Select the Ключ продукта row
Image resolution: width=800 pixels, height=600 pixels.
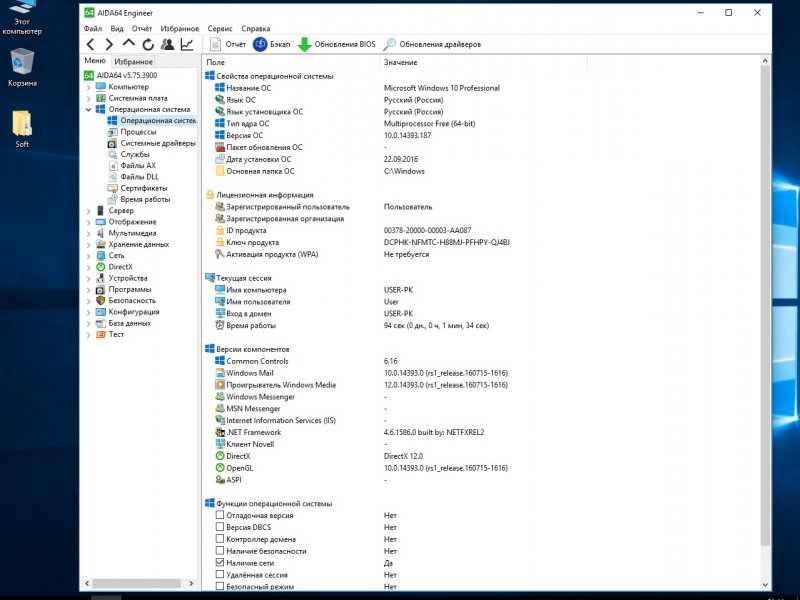point(363,242)
